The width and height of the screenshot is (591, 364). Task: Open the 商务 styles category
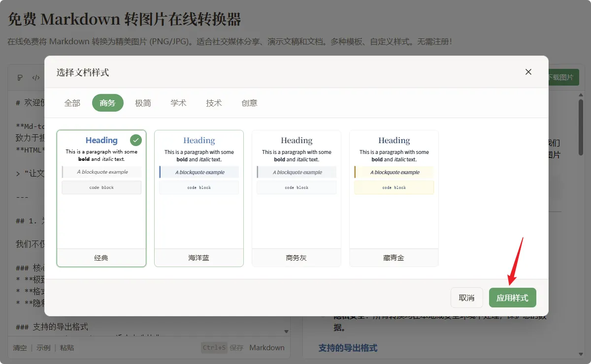pyautogui.click(x=107, y=103)
